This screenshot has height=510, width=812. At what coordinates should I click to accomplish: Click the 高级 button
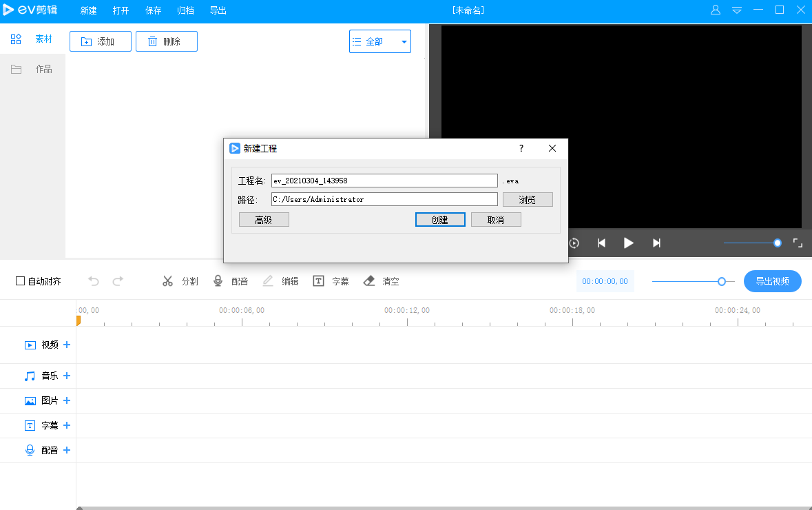pos(264,220)
